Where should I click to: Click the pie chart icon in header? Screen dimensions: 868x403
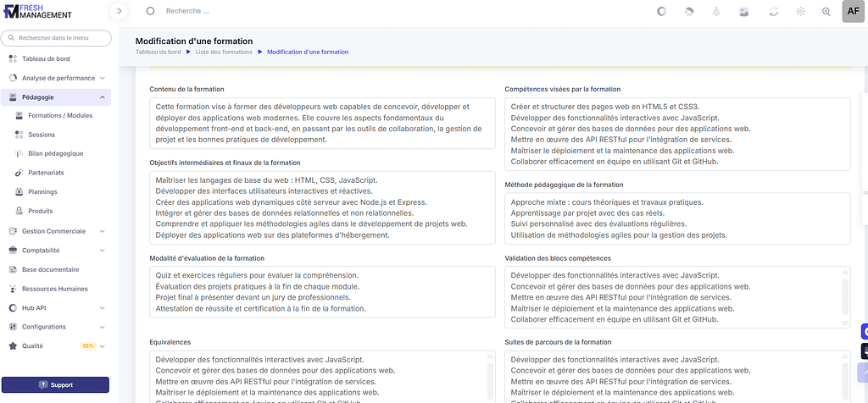[689, 12]
